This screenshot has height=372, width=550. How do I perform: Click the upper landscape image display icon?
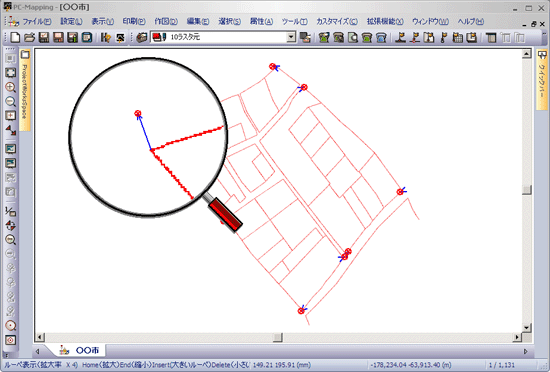(x=11, y=149)
